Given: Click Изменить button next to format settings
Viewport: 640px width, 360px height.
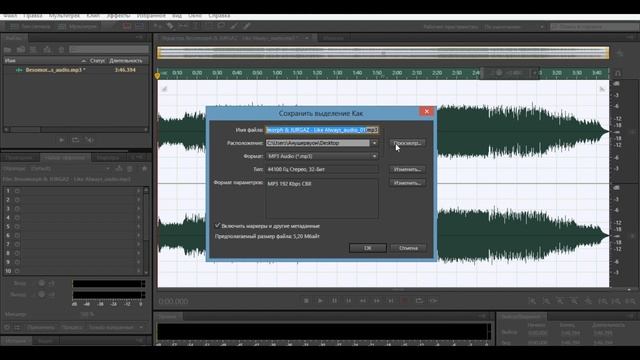Looking at the screenshot, I should pyautogui.click(x=407, y=182).
